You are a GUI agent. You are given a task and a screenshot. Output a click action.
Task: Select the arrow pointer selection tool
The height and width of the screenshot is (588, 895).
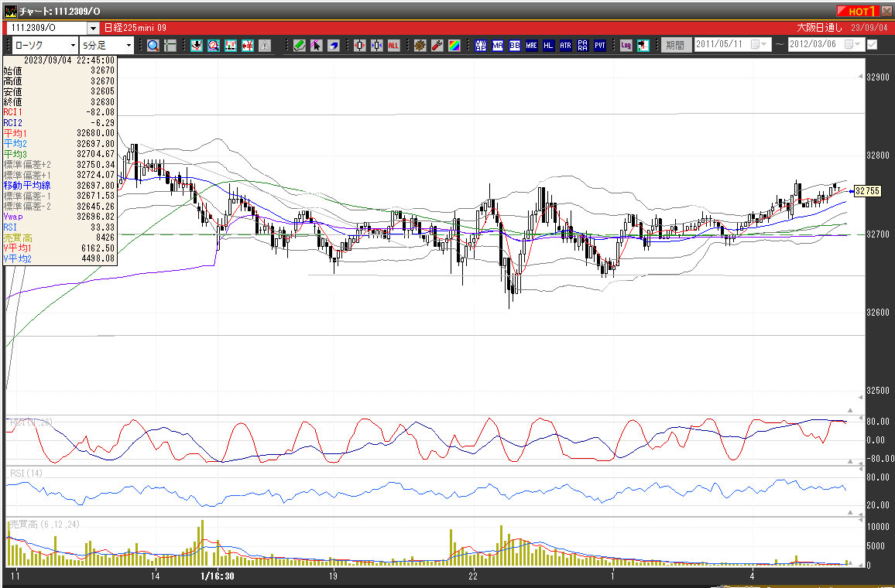(x=316, y=46)
